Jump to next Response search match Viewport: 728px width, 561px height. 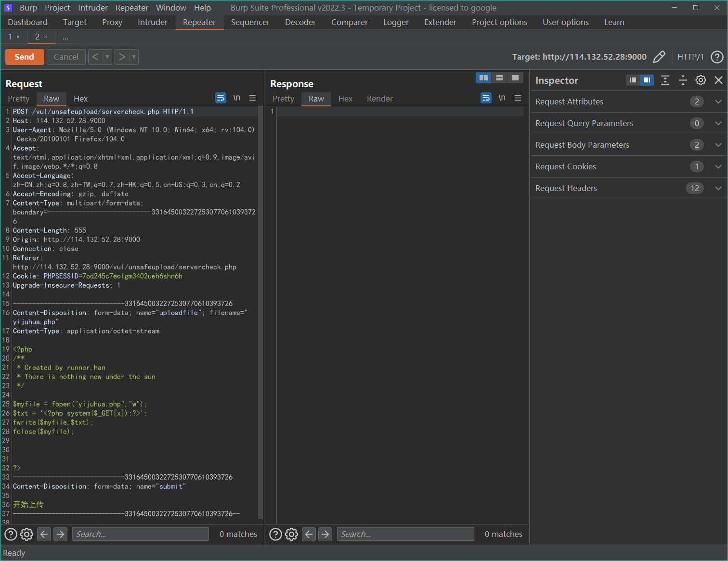325,534
